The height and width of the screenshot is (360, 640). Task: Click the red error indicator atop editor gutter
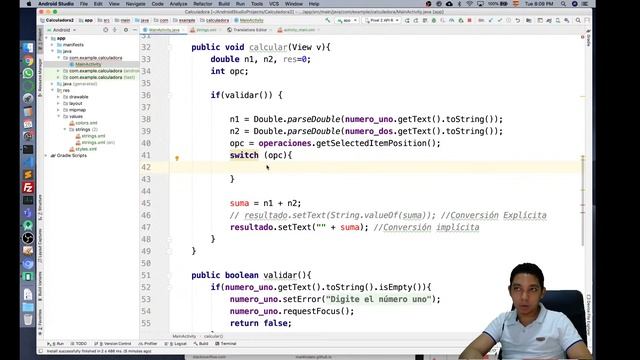click(582, 37)
